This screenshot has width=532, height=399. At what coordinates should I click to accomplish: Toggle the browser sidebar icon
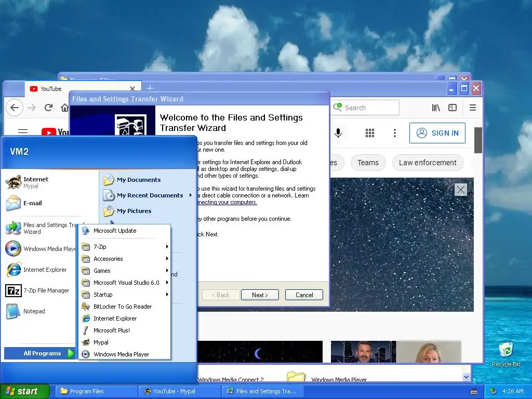[x=453, y=108]
